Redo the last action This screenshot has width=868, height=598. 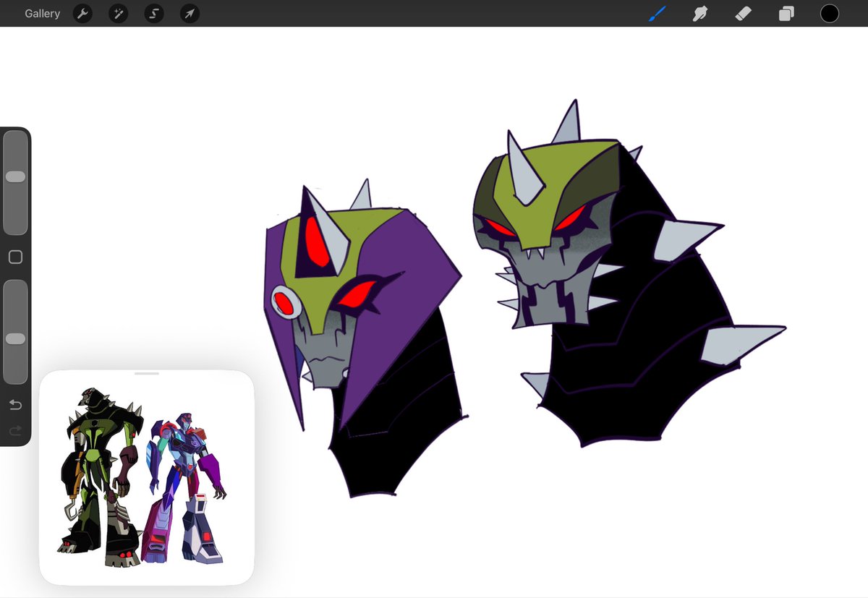pyautogui.click(x=15, y=431)
